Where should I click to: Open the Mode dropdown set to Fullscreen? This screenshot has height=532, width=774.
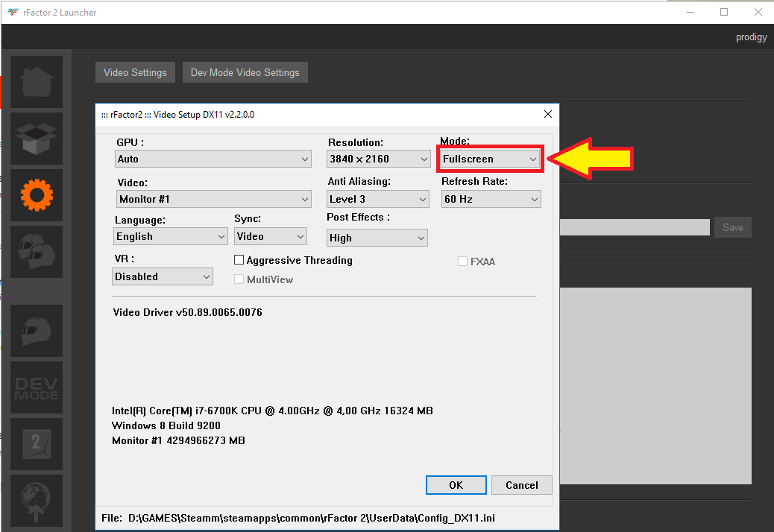click(490, 159)
